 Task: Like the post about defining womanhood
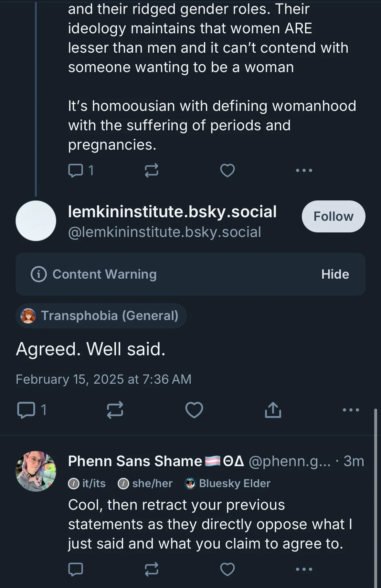click(x=227, y=170)
